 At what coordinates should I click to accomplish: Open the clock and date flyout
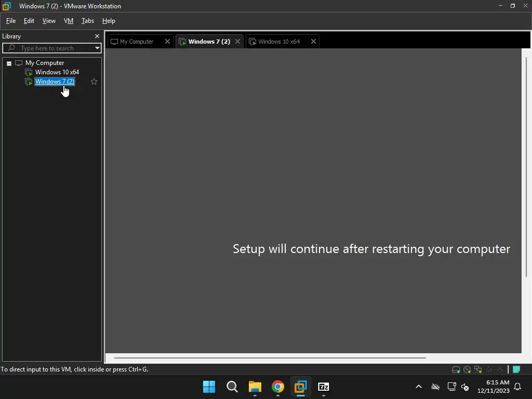pyautogui.click(x=494, y=387)
